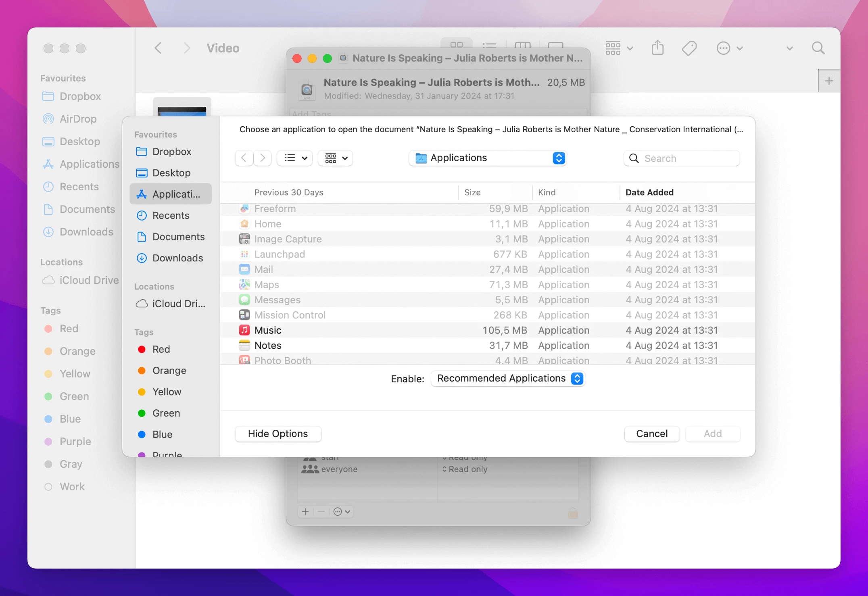This screenshot has height=596, width=868.
Task: Open the list view options dropdown
Action: (x=295, y=158)
